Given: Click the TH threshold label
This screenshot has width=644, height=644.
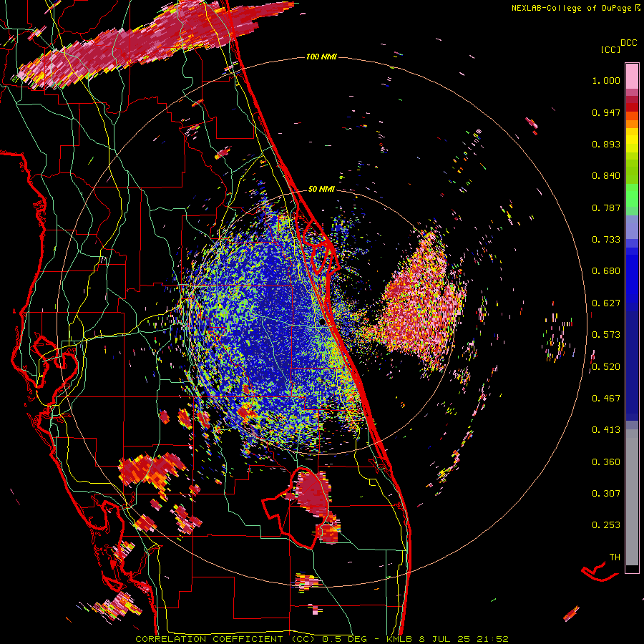Looking at the screenshot, I should [x=615, y=557].
